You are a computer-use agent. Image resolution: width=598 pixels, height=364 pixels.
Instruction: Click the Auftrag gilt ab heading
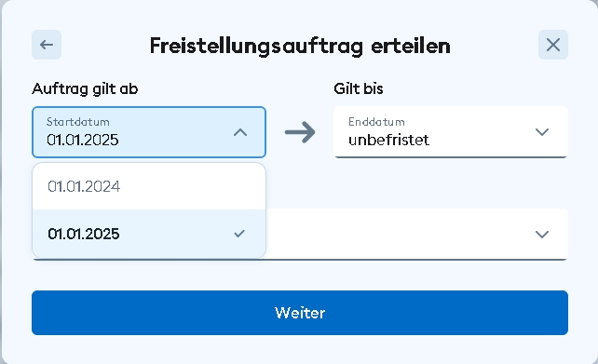pos(85,88)
